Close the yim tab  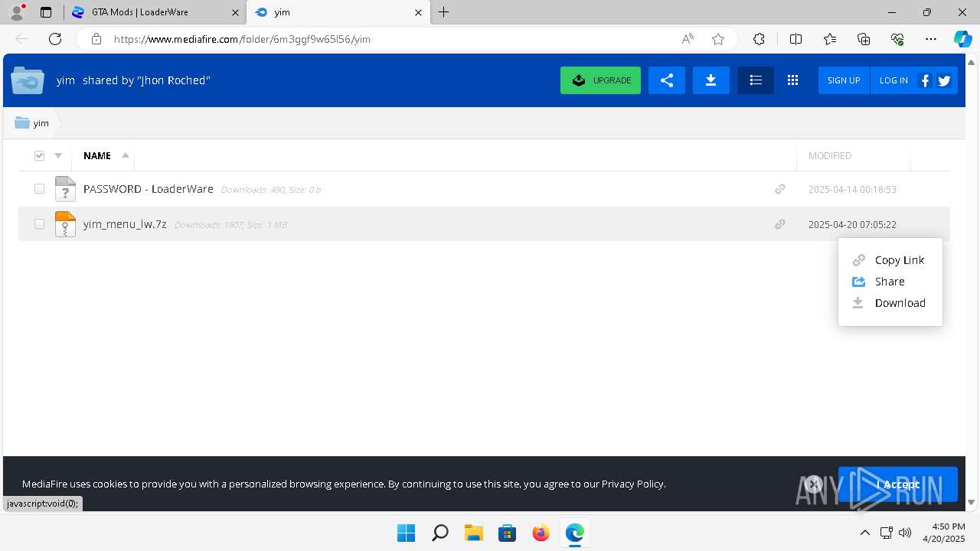tap(418, 12)
